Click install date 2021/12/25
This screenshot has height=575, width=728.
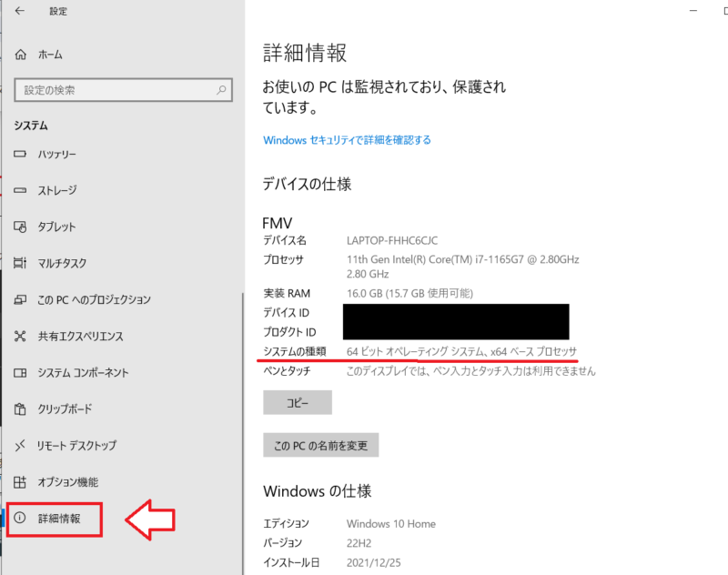pos(374,562)
